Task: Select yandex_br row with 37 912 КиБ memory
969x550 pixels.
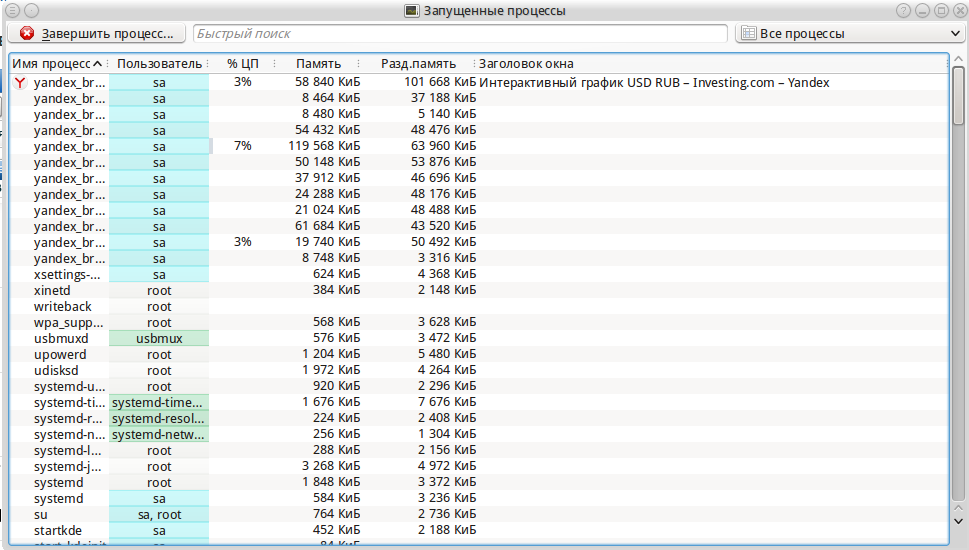Action: (479, 179)
